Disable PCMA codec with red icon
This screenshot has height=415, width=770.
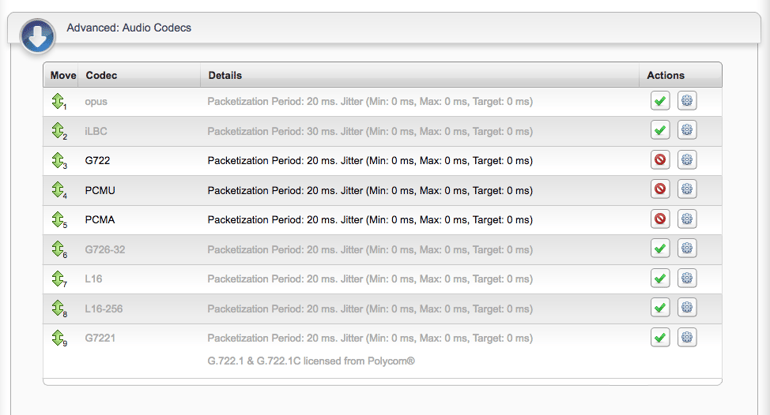pyautogui.click(x=660, y=219)
